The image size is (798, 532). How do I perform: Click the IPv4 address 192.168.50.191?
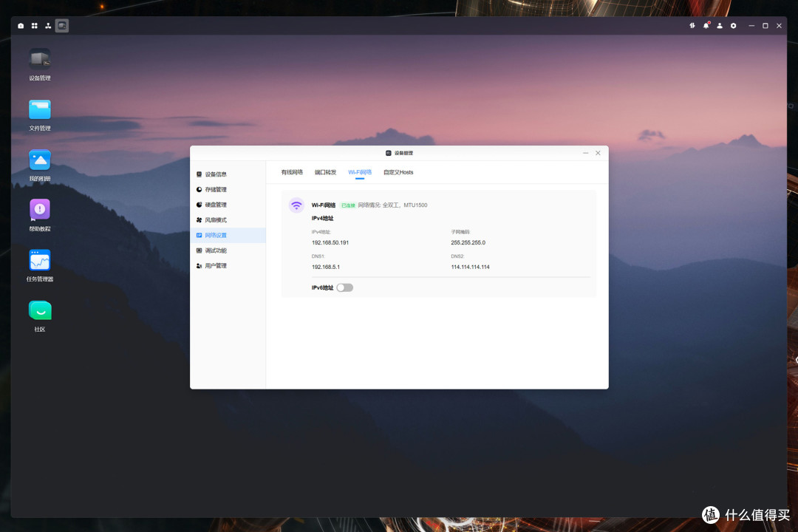pyautogui.click(x=330, y=242)
